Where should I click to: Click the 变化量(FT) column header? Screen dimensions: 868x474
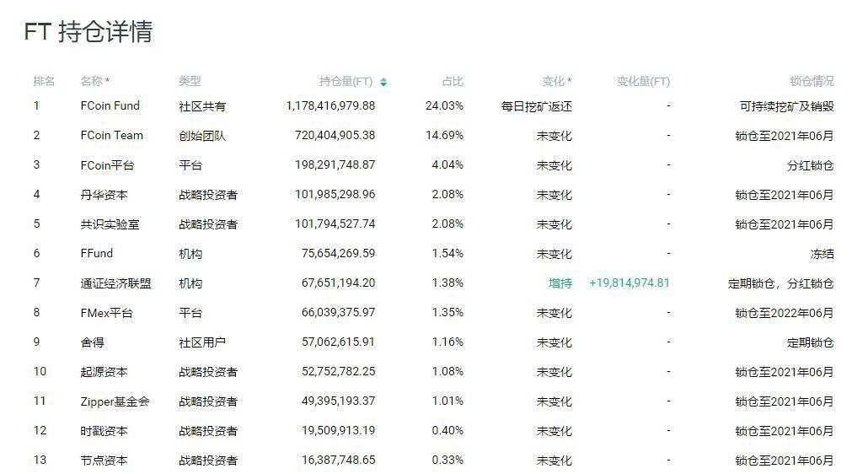pos(643,82)
